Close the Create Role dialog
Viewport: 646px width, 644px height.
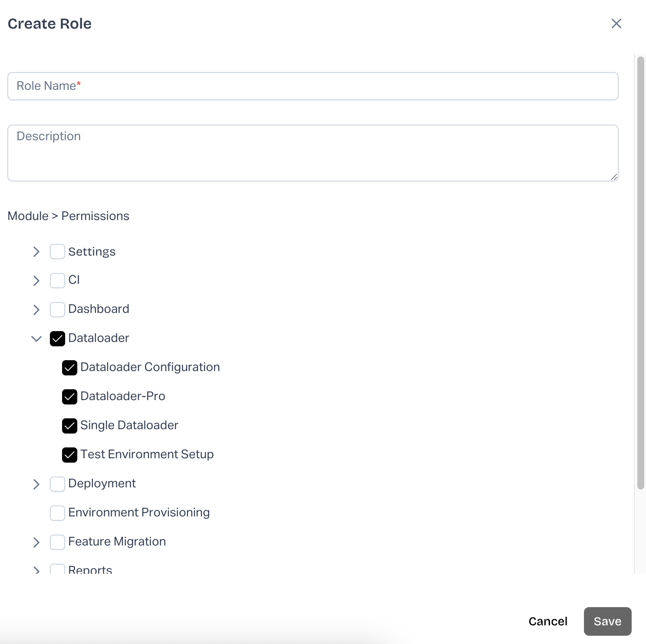coord(616,23)
